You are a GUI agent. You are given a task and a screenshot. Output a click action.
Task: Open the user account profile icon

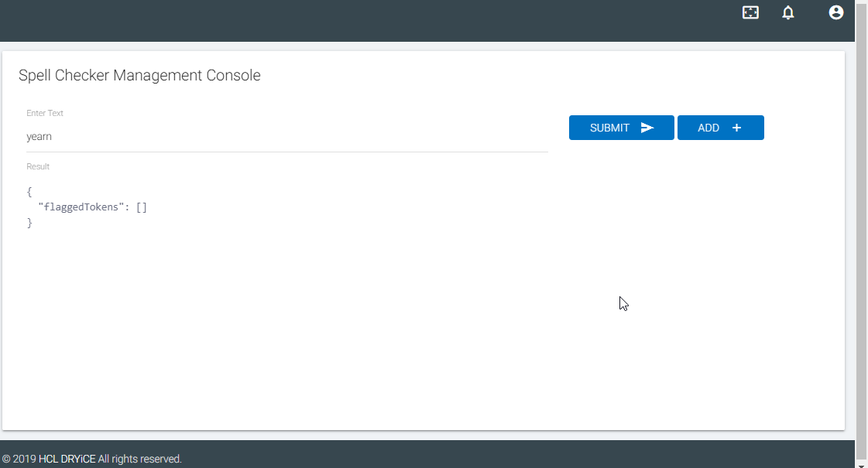coord(836,12)
